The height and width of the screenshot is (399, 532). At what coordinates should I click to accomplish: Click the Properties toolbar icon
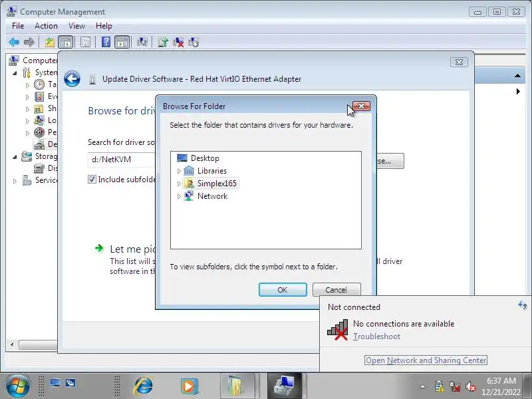85,43
